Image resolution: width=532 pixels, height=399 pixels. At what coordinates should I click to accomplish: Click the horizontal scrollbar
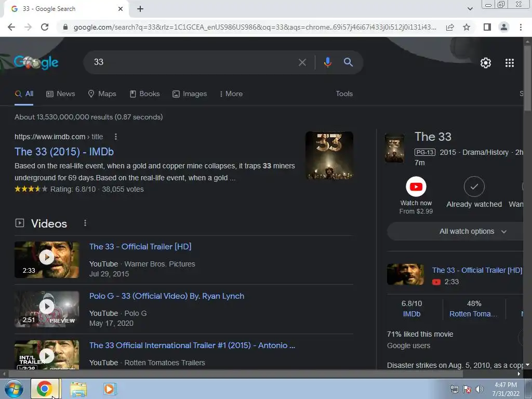click(x=235, y=374)
